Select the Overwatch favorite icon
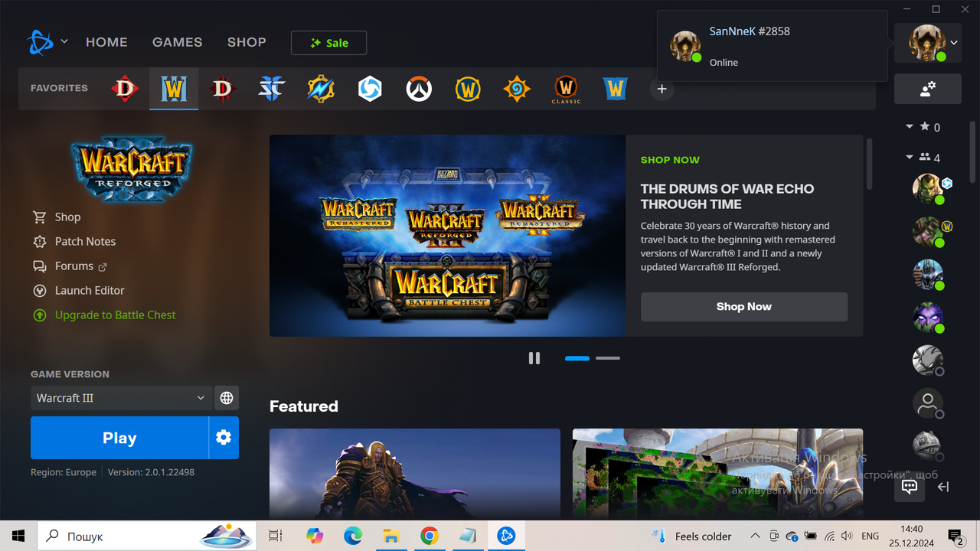 [x=419, y=89]
